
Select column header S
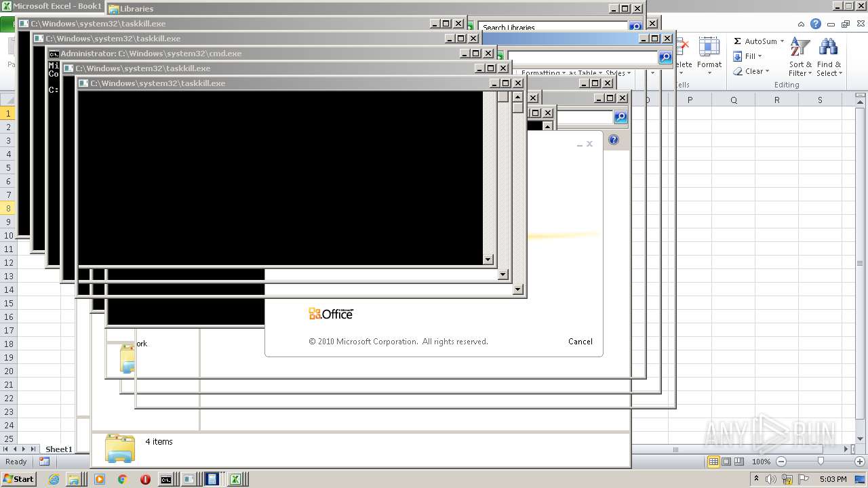(x=820, y=100)
